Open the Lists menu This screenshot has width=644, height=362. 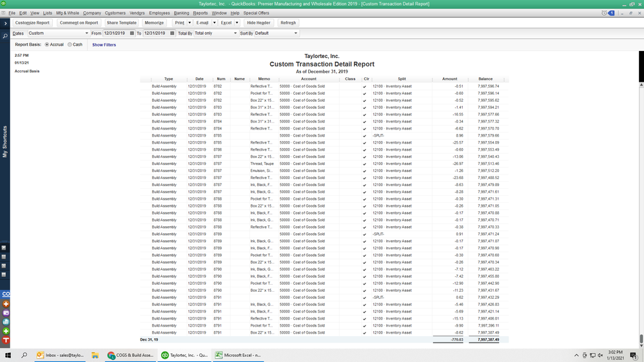point(48,13)
